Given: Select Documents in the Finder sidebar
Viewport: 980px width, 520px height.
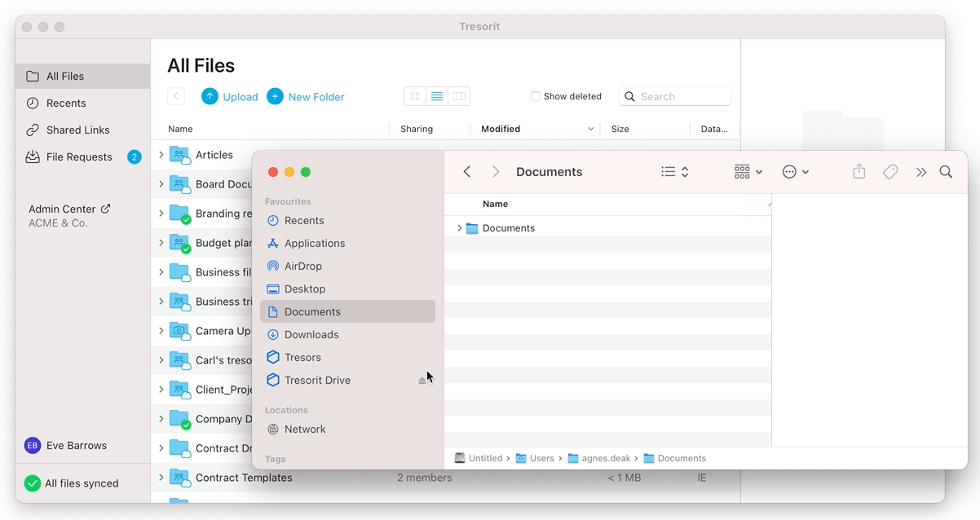Looking at the screenshot, I should coord(347,311).
